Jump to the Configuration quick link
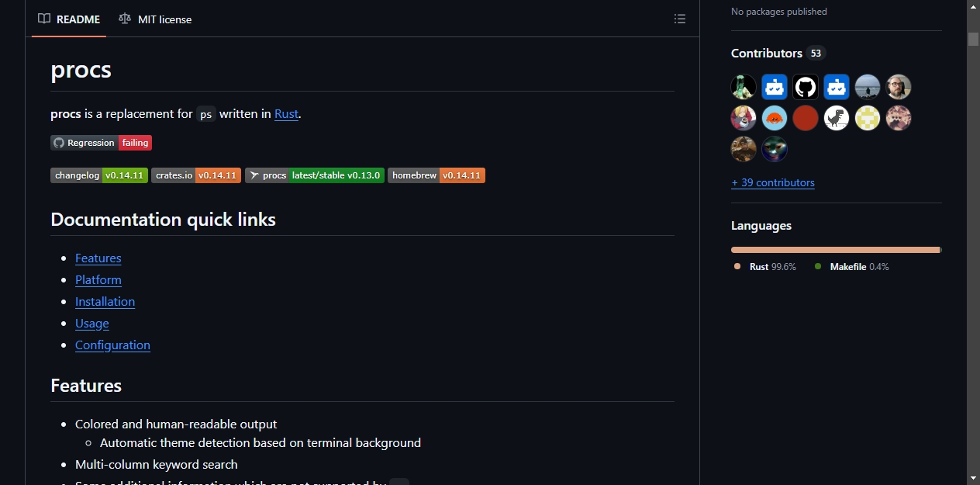980x485 pixels. click(x=112, y=345)
